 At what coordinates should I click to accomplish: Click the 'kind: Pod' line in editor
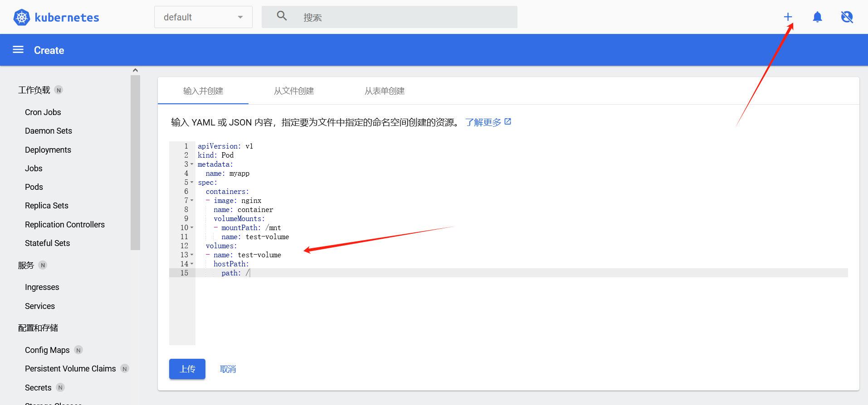(215, 155)
